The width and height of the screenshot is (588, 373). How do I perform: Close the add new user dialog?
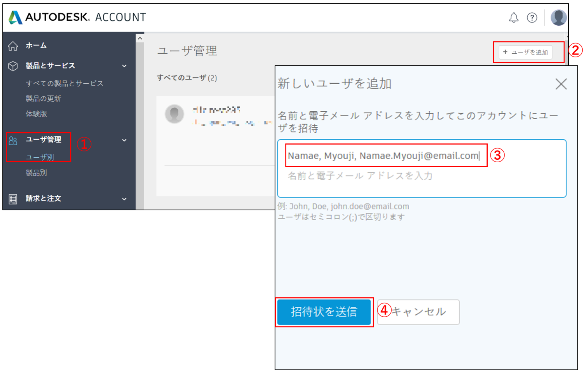(x=561, y=84)
